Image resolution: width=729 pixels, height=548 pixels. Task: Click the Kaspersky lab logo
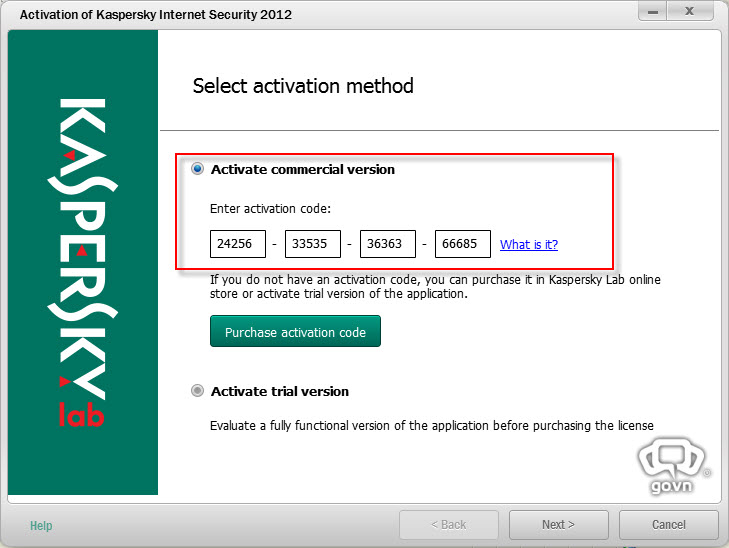[x=82, y=263]
